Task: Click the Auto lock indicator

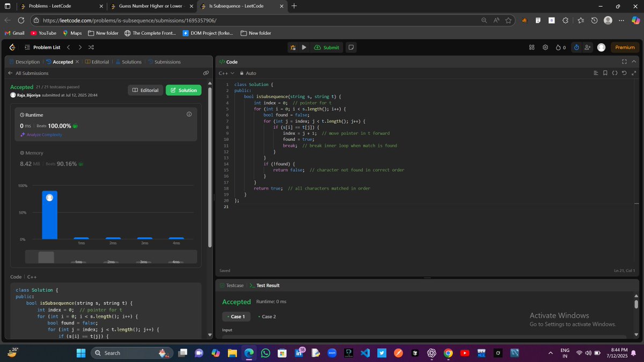Action: pos(248,73)
